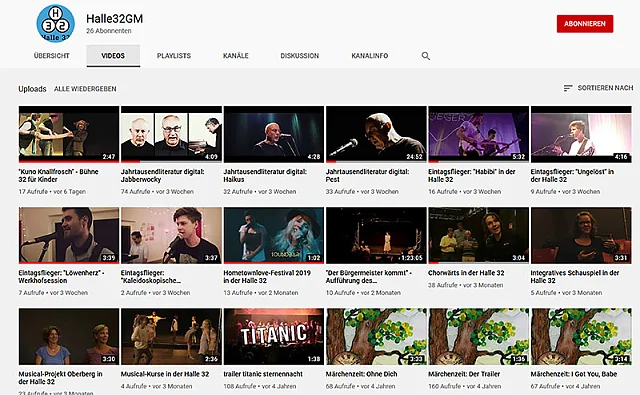Click the title Chorwärts in der Halle 32
The image size is (640, 395).
[466, 273]
